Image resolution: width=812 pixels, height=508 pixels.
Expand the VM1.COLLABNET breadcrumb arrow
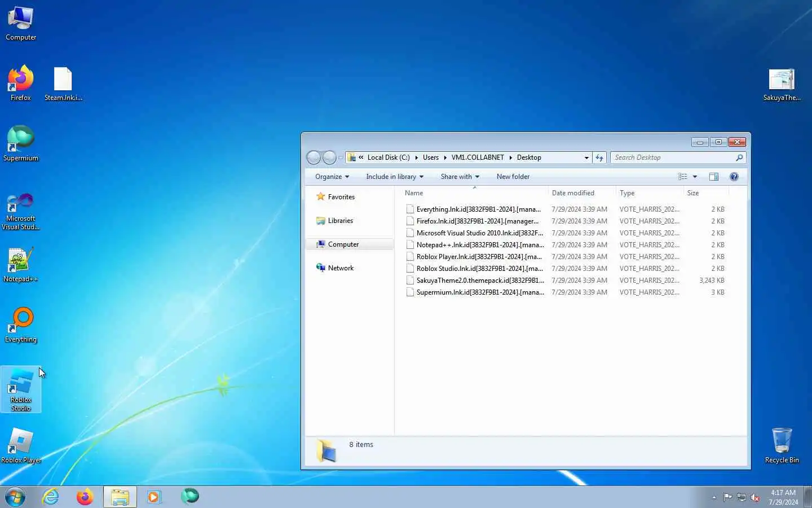pyautogui.click(x=510, y=157)
